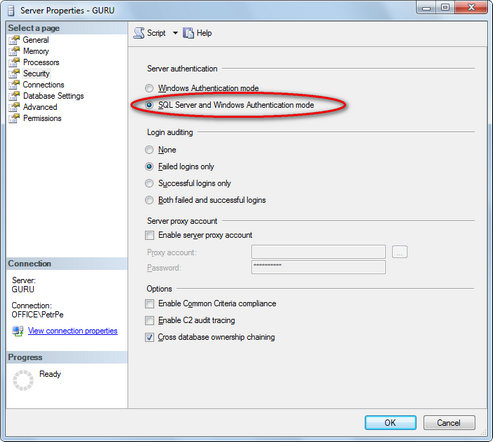Toggle Cross database ownership chaining
Screen dimensions: 493x442
tap(149, 337)
